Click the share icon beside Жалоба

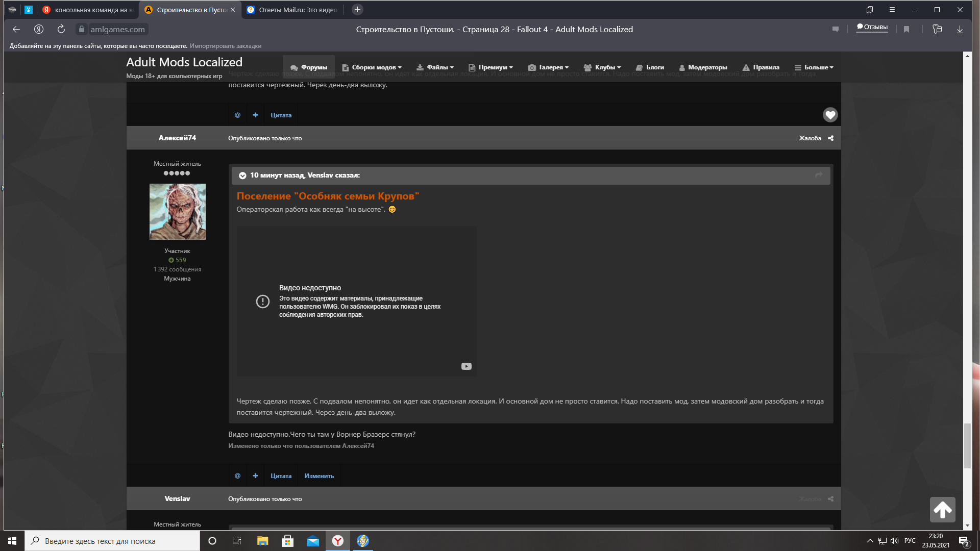click(x=830, y=138)
